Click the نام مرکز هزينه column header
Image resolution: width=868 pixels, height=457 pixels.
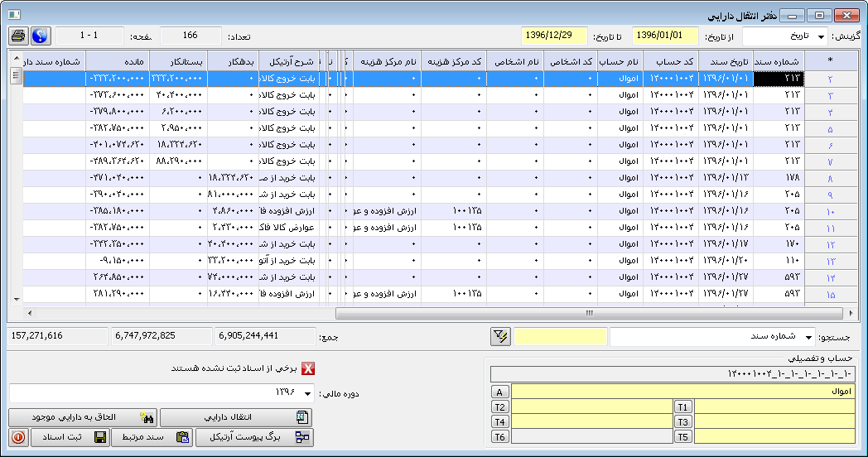coord(387,61)
